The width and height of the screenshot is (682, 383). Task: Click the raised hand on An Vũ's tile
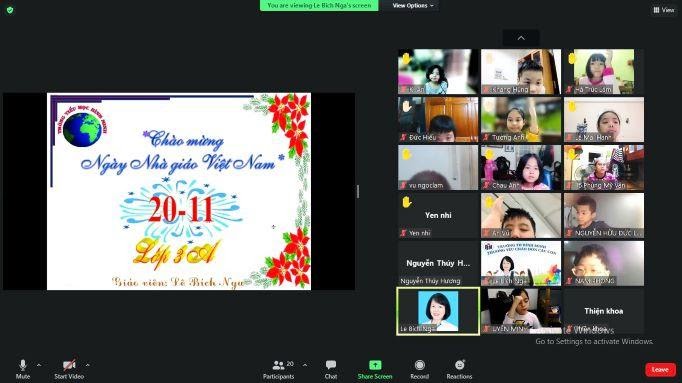[489, 202]
